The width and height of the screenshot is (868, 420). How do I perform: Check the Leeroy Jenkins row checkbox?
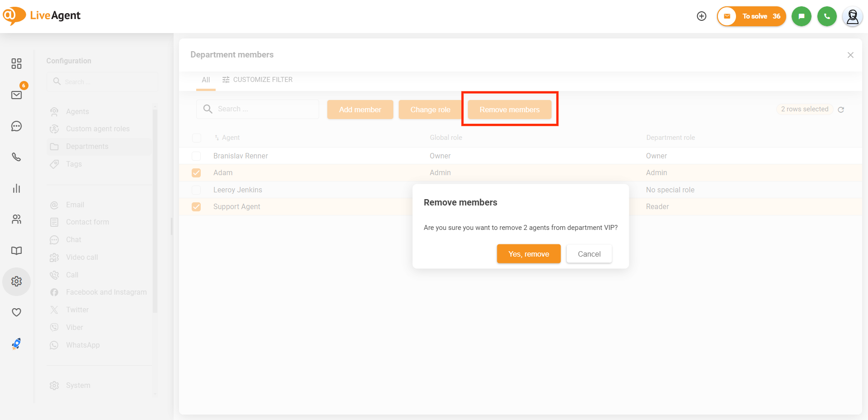click(196, 190)
